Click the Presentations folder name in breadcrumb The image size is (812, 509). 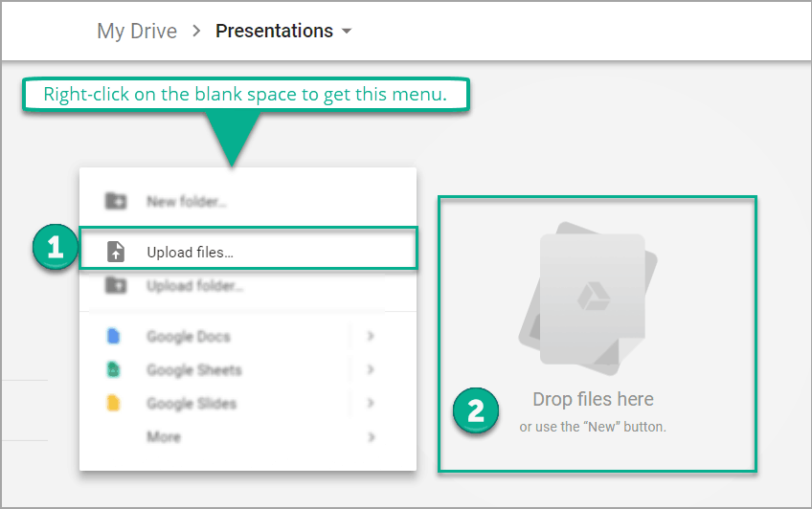[x=274, y=32]
